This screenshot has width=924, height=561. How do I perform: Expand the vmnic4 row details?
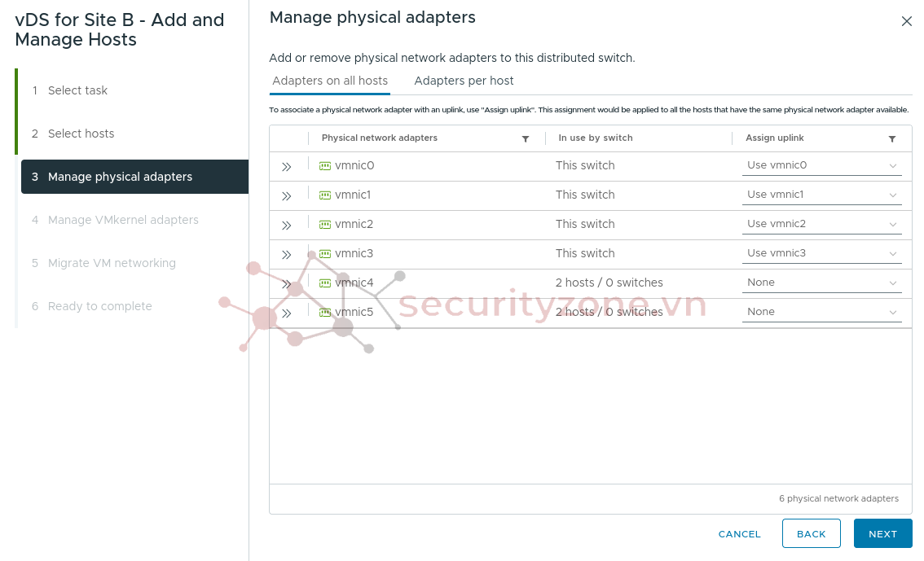tap(287, 284)
